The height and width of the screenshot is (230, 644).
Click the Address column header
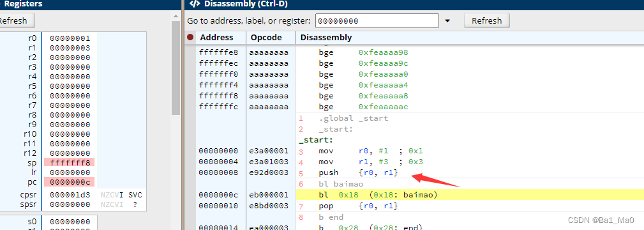tap(216, 38)
